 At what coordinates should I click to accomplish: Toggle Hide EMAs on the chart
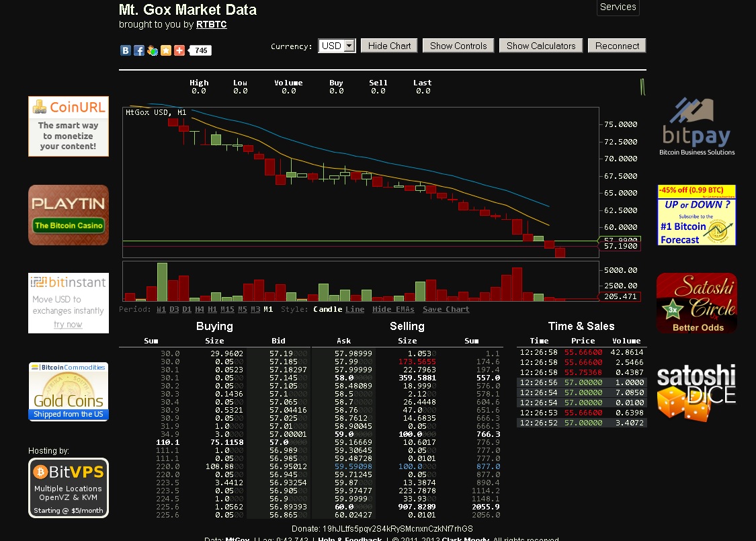coord(393,310)
